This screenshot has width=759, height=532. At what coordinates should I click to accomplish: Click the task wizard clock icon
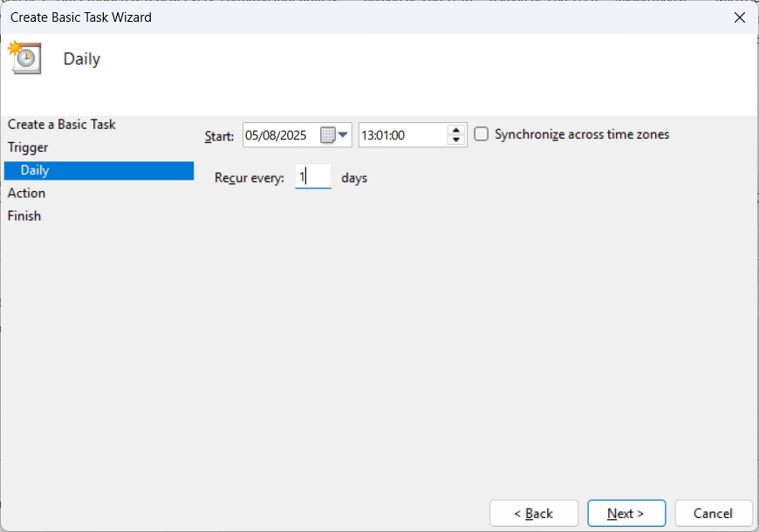(x=24, y=58)
